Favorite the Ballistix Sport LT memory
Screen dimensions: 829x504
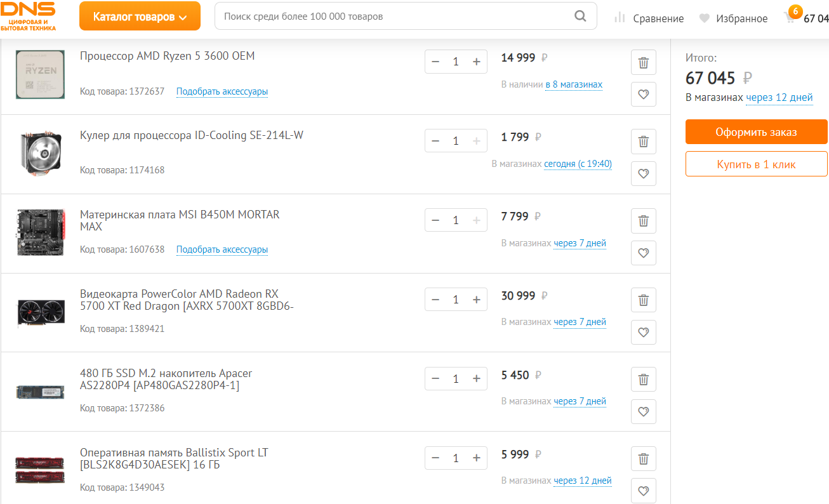(x=644, y=491)
